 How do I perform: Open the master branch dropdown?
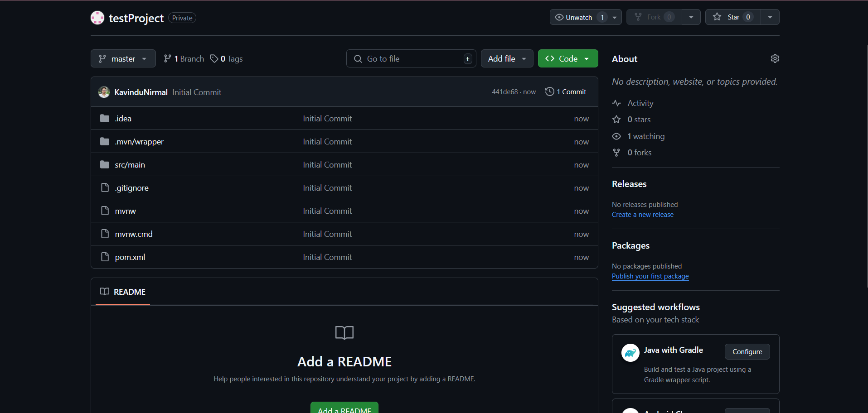click(x=123, y=59)
